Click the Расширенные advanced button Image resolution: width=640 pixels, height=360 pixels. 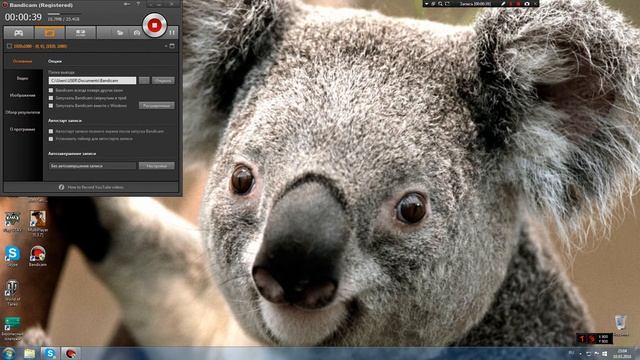tap(157, 106)
